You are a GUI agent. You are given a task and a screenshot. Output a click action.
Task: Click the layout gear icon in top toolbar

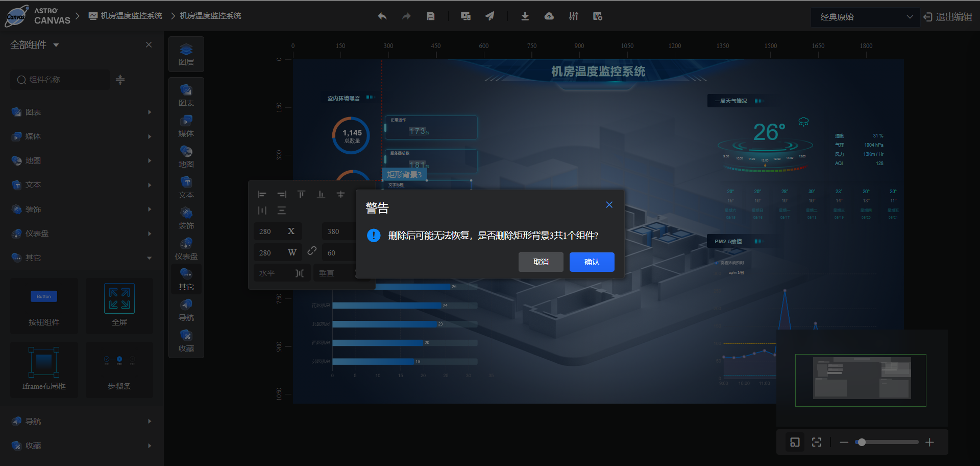(598, 16)
